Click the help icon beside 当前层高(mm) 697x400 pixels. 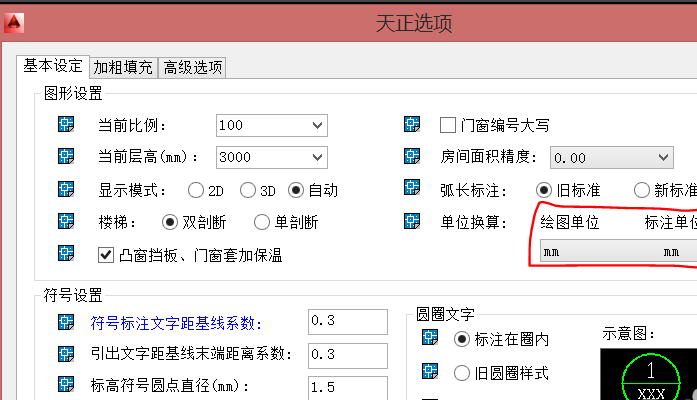coord(66,156)
